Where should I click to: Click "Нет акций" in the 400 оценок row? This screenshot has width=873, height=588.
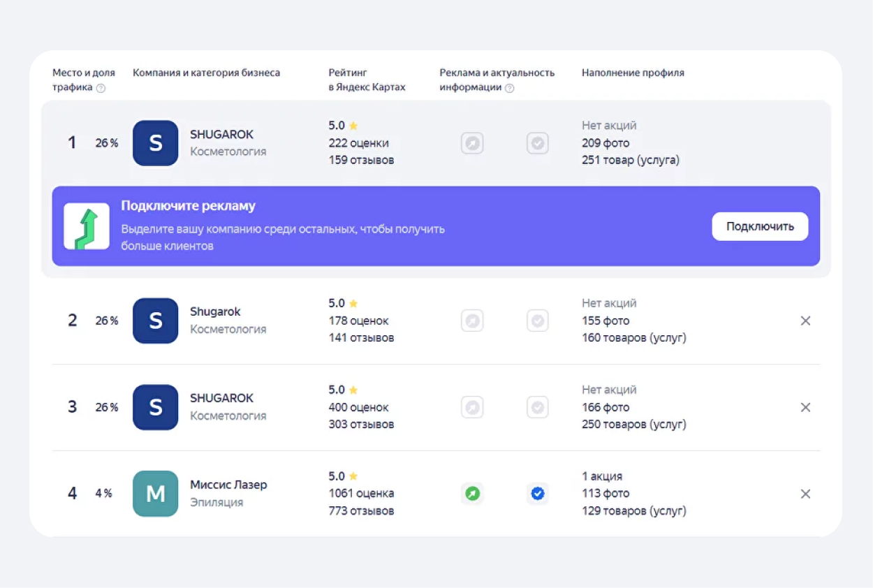[609, 390]
